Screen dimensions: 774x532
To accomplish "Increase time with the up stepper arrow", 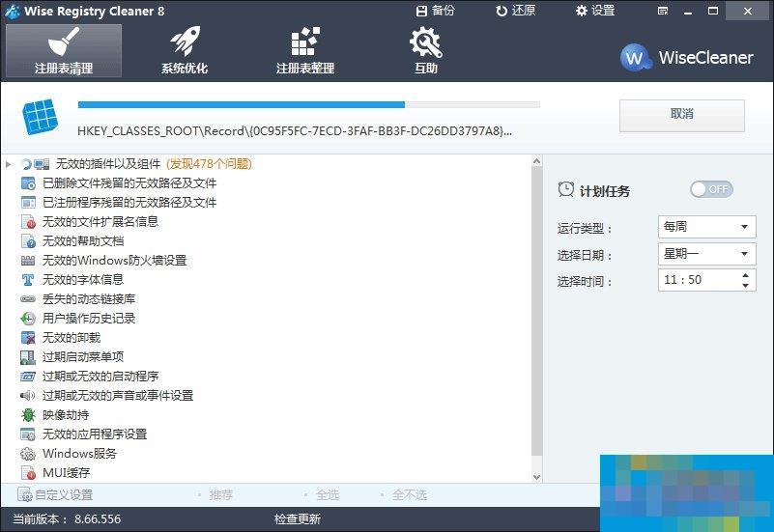I will [x=745, y=275].
